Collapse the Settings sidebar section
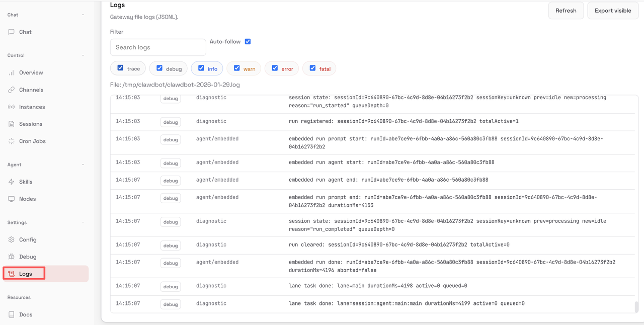 [82, 222]
